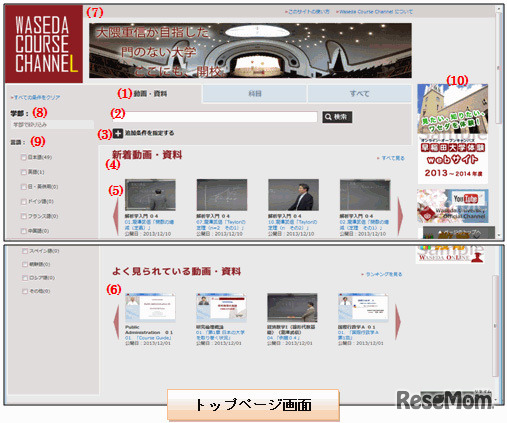Open the 国際行政学A 01 thumbnail
507x423 pixels.
[363, 308]
